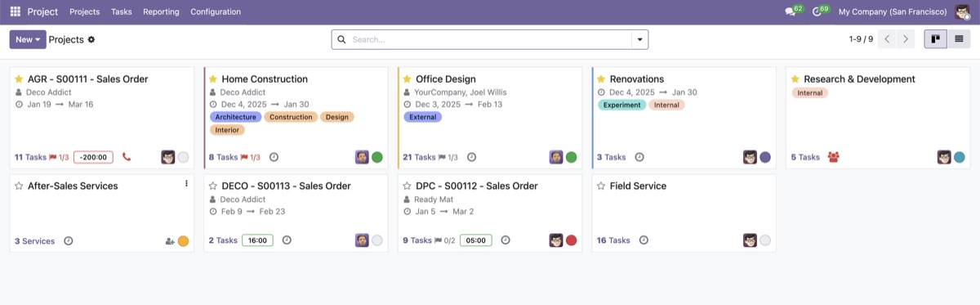The height and width of the screenshot is (305, 980).
Task: Switch to List view
Action: (x=959, y=39)
